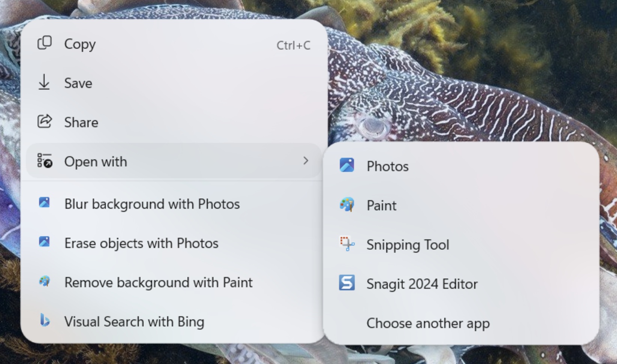Image resolution: width=617 pixels, height=364 pixels.
Task: Open the 'Open with' menu entry
Action: [x=173, y=161]
